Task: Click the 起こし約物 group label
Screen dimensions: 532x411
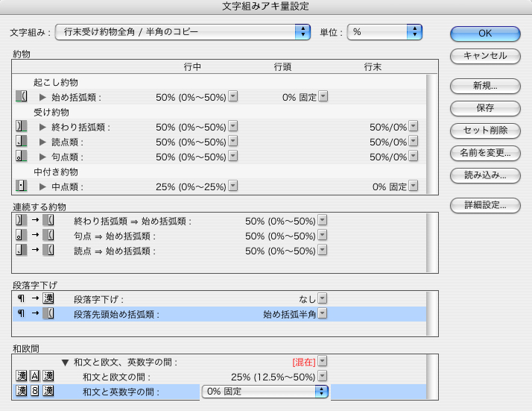Action: pos(56,82)
